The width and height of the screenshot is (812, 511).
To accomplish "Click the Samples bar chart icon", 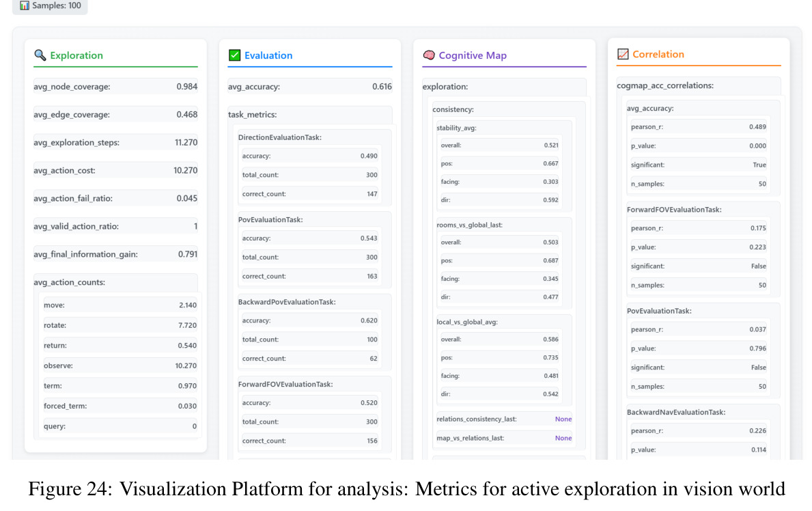I will [25, 5].
